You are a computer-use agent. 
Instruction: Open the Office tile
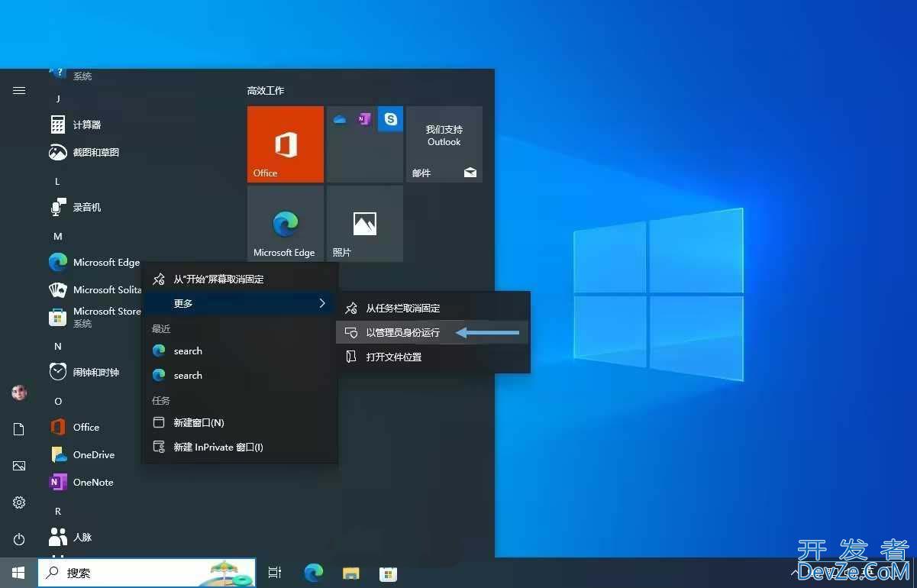click(x=286, y=144)
